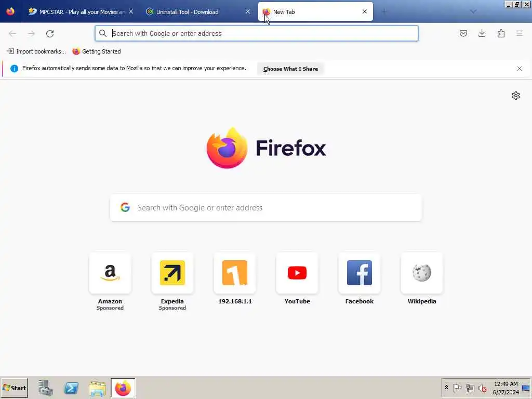
Task: Open the Downloads panel
Action: point(482,33)
